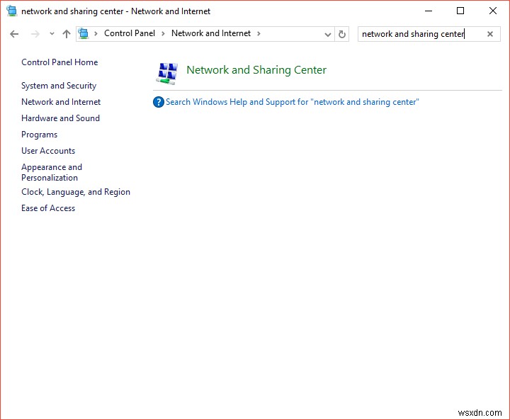Open Control Panel Home
510x420 pixels.
click(59, 62)
